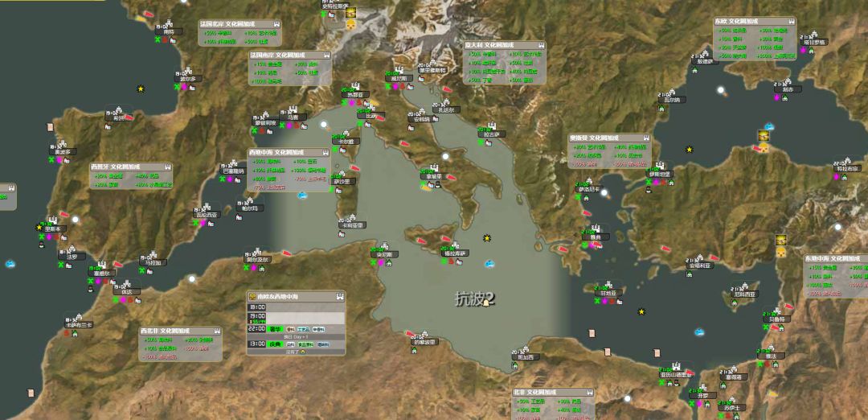Viewport: 868px width, 420px height.
Task: Click the white search marker east of 里斯本
Action: pos(76,220)
